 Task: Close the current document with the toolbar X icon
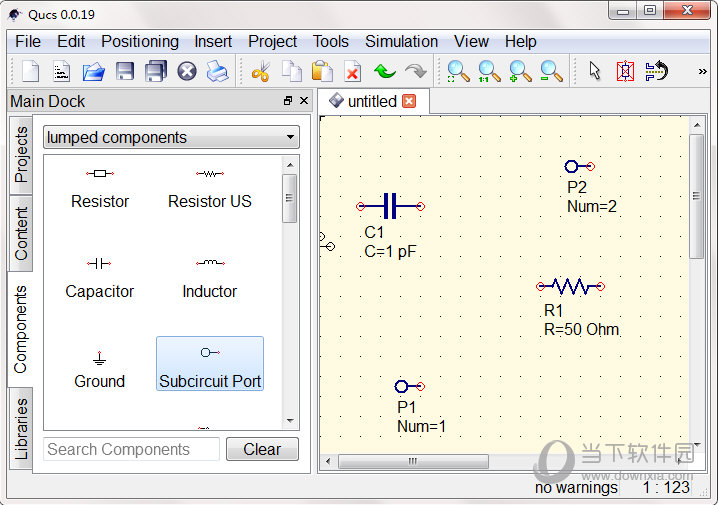pos(187,71)
